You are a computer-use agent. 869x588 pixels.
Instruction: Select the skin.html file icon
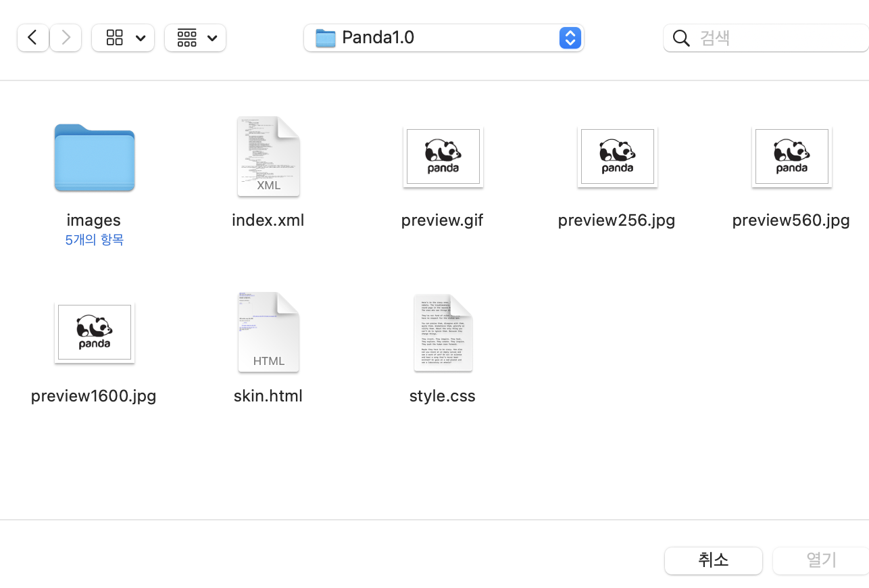pos(268,332)
